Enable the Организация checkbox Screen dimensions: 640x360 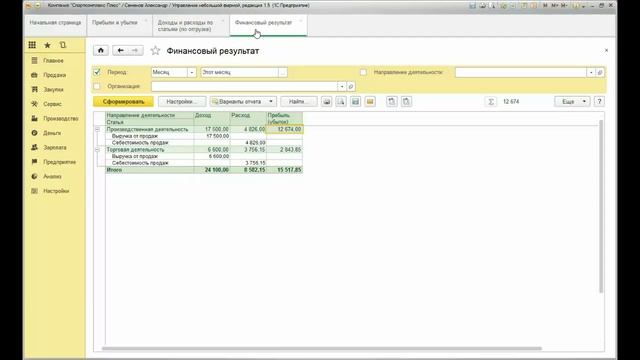(x=97, y=87)
